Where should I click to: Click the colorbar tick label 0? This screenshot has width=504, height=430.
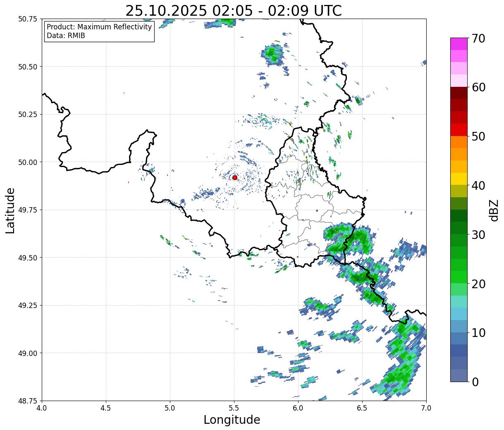point(475,382)
